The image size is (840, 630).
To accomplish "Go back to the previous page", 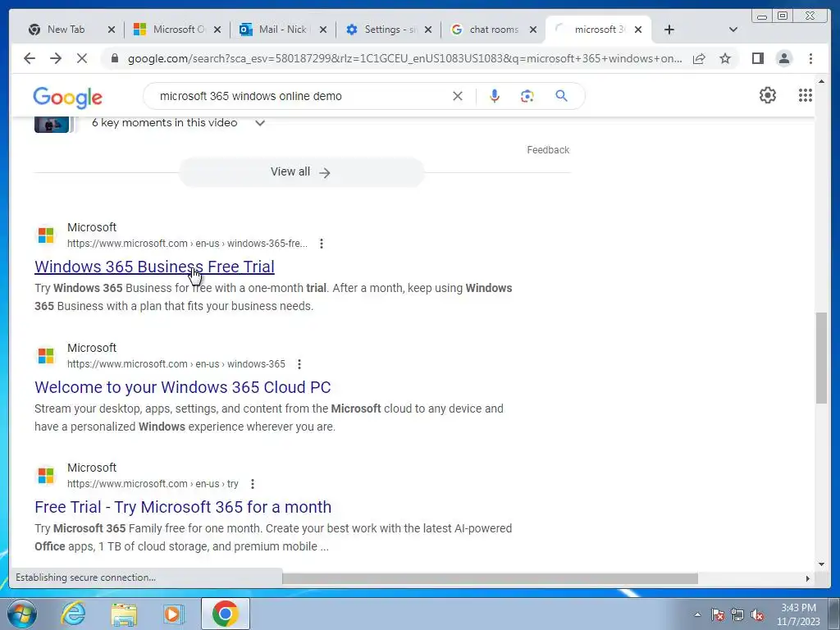I will (x=30, y=58).
